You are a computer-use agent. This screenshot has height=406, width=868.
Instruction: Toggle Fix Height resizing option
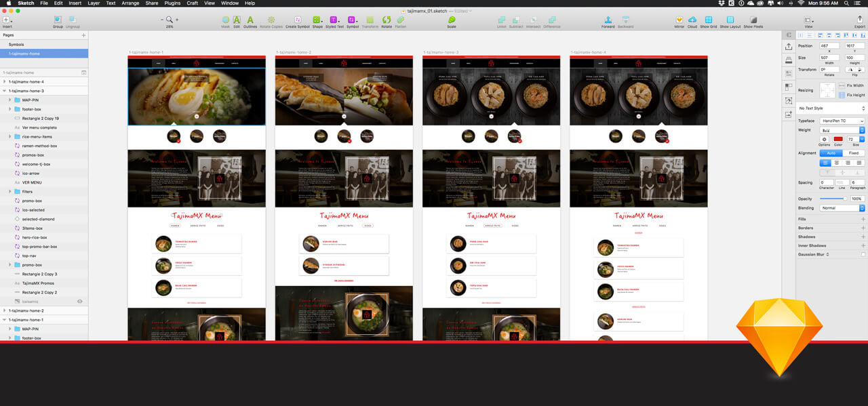[x=843, y=95]
